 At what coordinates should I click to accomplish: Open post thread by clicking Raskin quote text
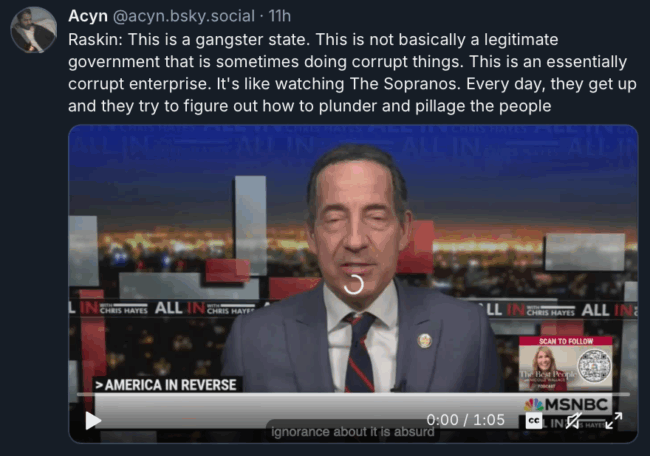[x=352, y=73]
